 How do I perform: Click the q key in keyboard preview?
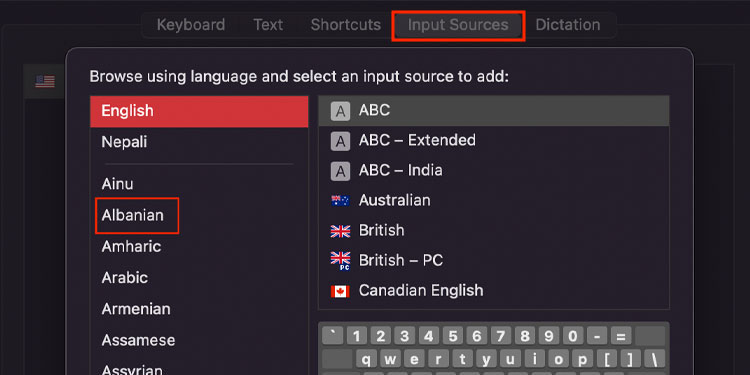[x=367, y=359]
